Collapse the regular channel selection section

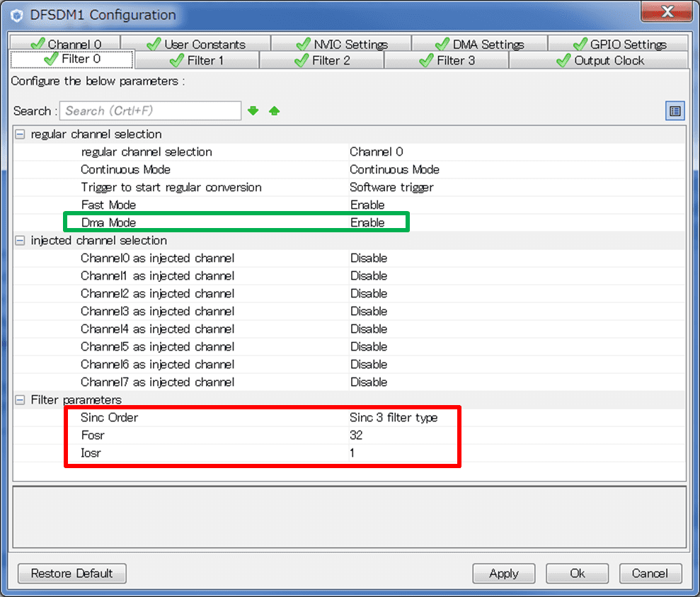tap(20, 135)
